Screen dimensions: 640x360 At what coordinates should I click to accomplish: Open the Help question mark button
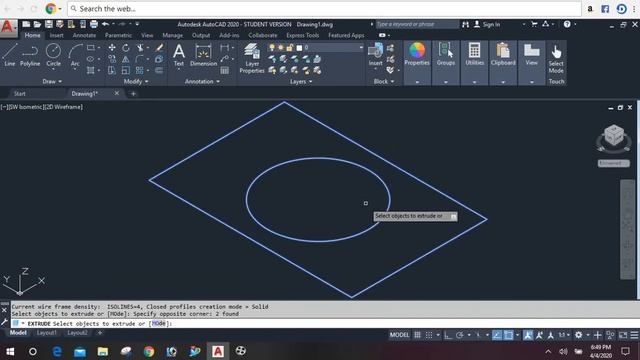coord(567,24)
